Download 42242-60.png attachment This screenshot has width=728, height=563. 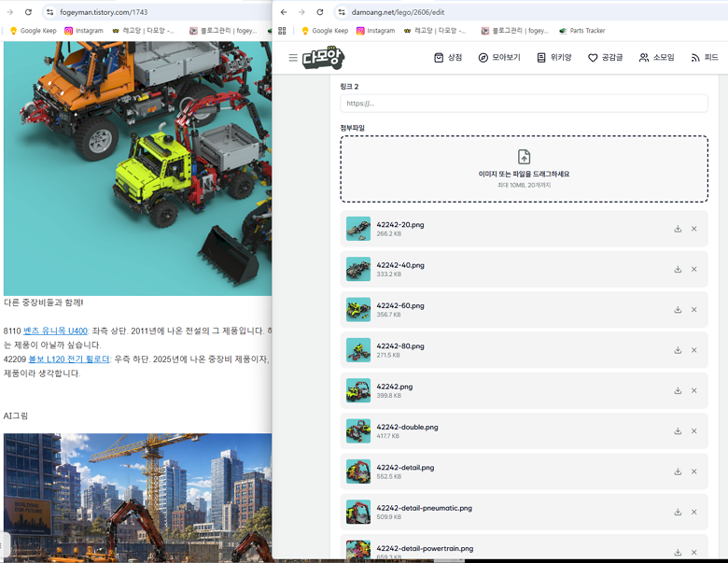(x=678, y=309)
